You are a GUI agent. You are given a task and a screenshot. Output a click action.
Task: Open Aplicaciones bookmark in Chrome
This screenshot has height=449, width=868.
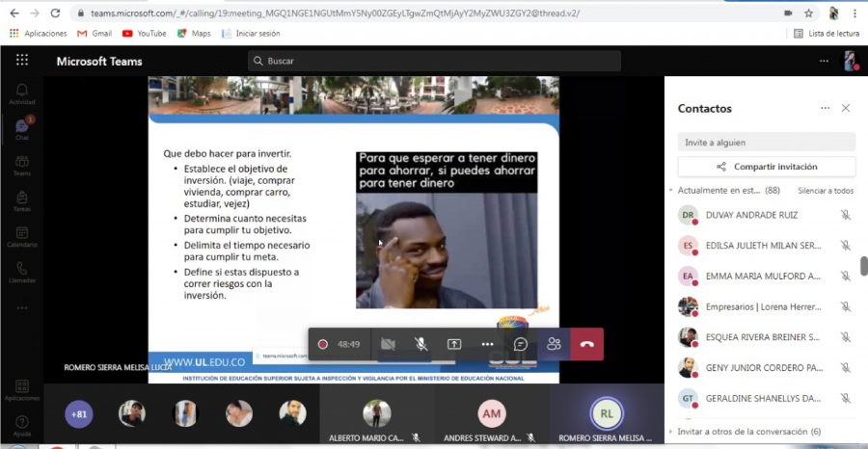point(39,33)
